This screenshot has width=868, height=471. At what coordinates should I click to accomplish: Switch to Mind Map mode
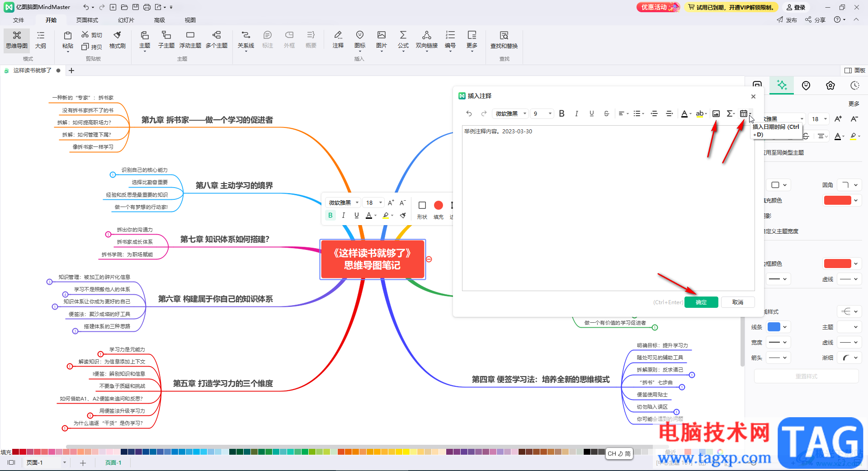[x=17, y=40]
